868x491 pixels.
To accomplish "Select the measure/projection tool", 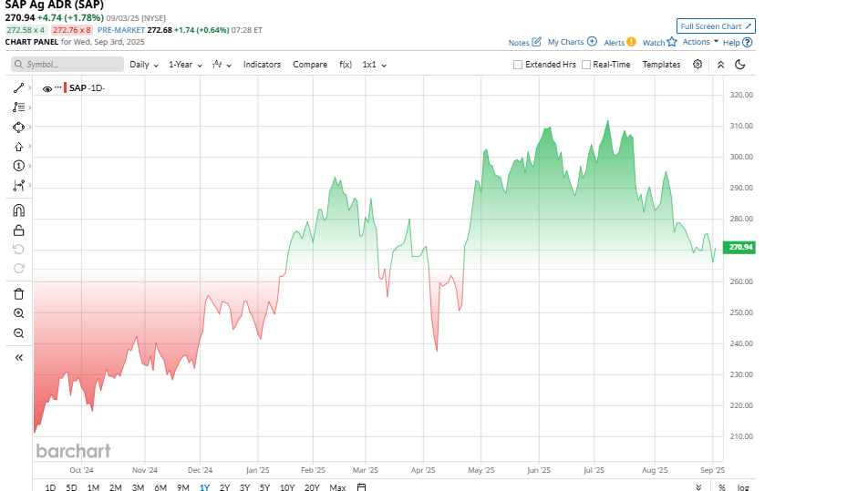I will (18, 185).
